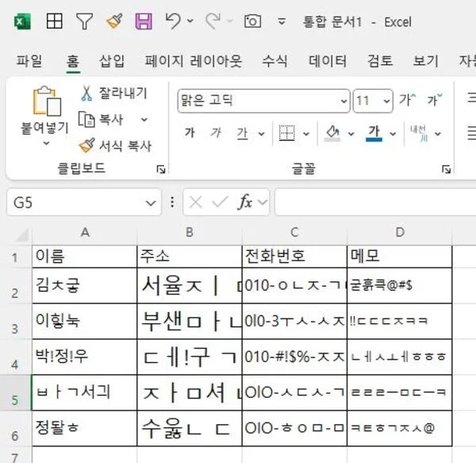The height and width of the screenshot is (463, 476).
Task: Select column A header
Action: coord(85,233)
